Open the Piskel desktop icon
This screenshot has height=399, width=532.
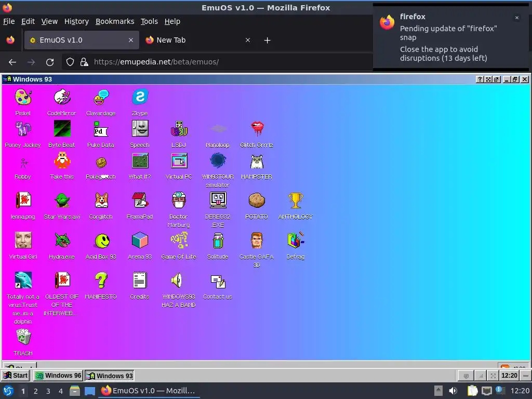pos(23,97)
